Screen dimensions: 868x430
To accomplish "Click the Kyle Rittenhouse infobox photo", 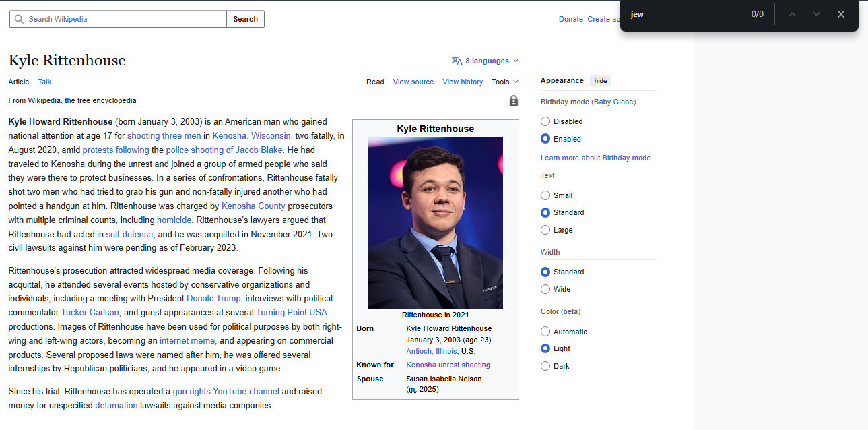I will [x=435, y=222].
